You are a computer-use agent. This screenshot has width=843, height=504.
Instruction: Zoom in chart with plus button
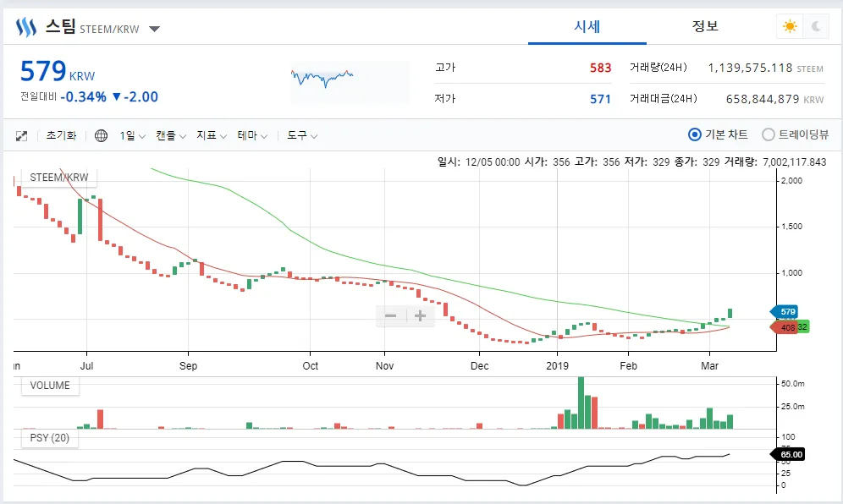[x=420, y=315]
